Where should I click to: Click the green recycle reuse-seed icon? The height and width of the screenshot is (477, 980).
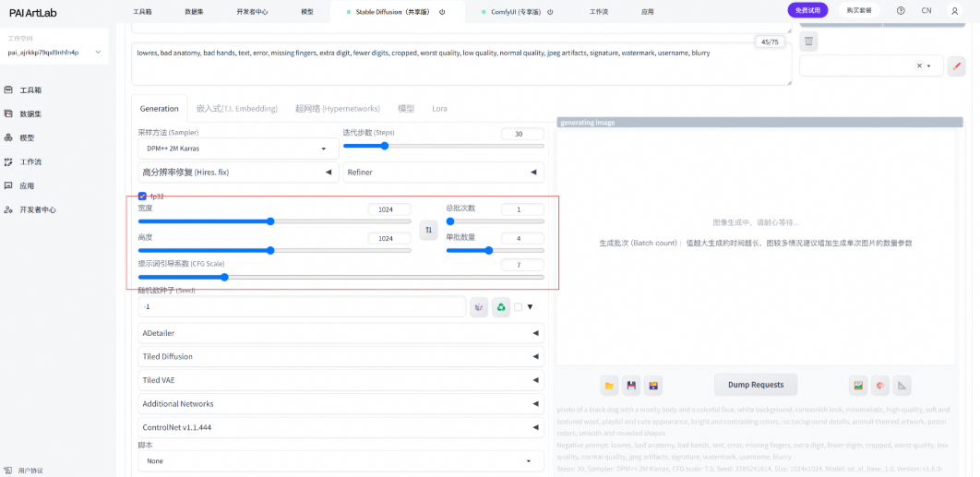[x=501, y=307]
